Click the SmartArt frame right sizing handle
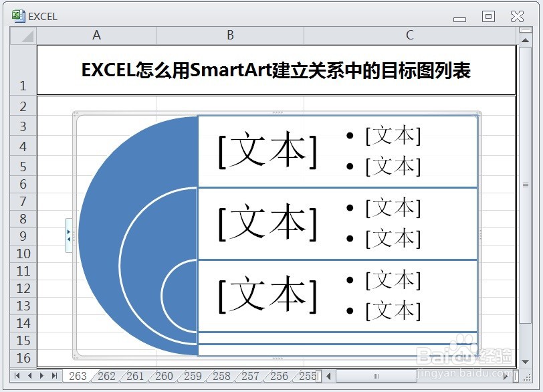The height and width of the screenshot is (392, 543). click(x=480, y=235)
